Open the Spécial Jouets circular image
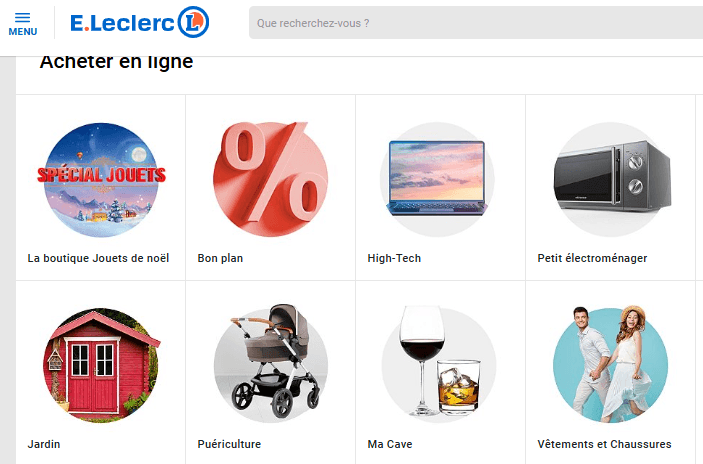This screenshot has width=703, height=464. 101,179
